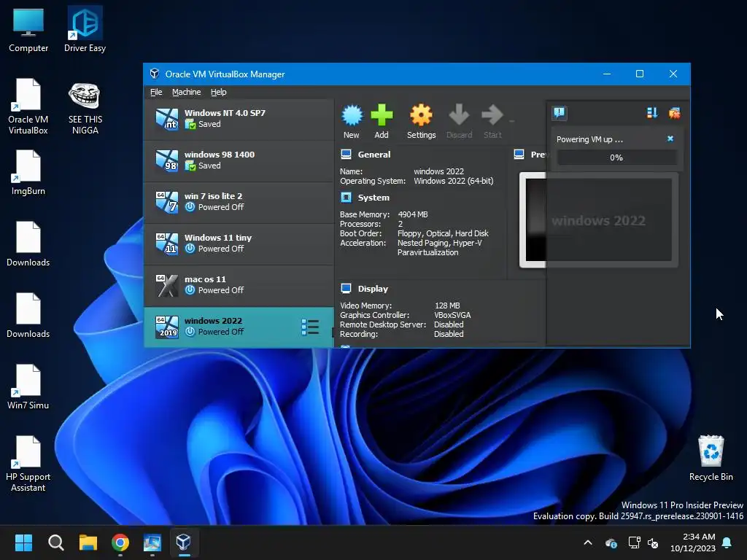Click the VBoxSVGA graphics controller value
This screenshot has width=747, height=560.
point(452,315)
